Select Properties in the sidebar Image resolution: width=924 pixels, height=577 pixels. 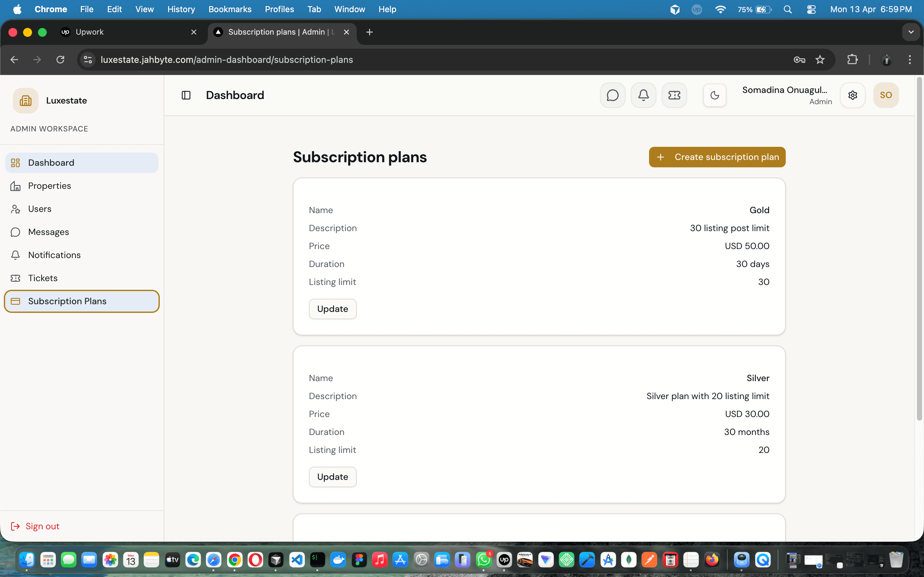click(x=49, y=186)
